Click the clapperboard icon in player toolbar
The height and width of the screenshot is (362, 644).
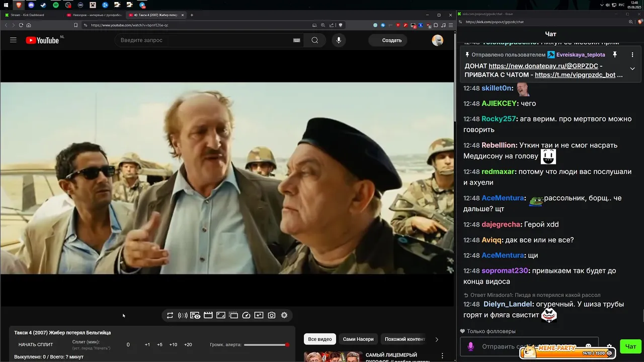pyautogui.click(x=208, y=315)
